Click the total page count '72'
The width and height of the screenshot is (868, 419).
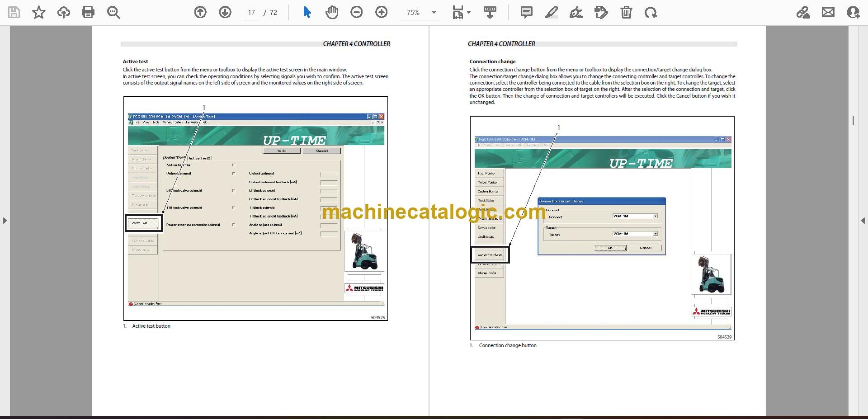pyautogui.click(x=274, y=13)
